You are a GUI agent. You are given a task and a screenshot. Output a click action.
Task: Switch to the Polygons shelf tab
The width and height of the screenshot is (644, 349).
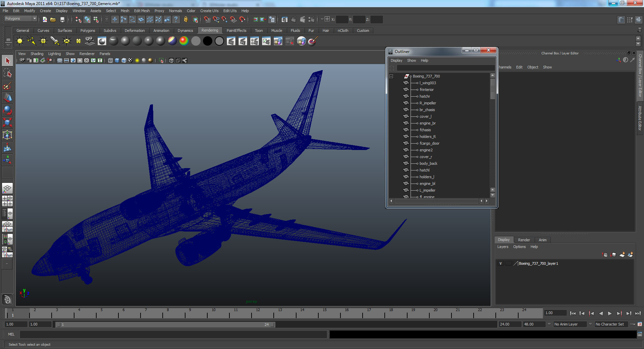88,31
